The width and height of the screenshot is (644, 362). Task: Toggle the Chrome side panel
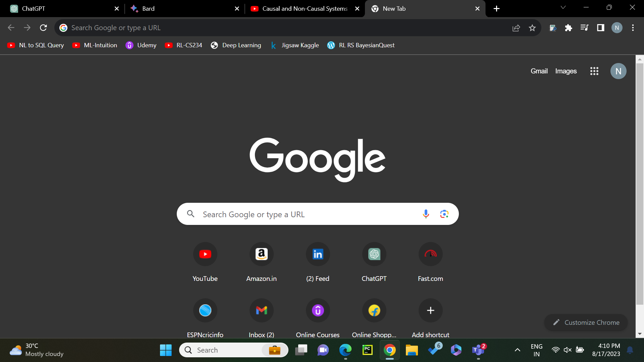600,28
